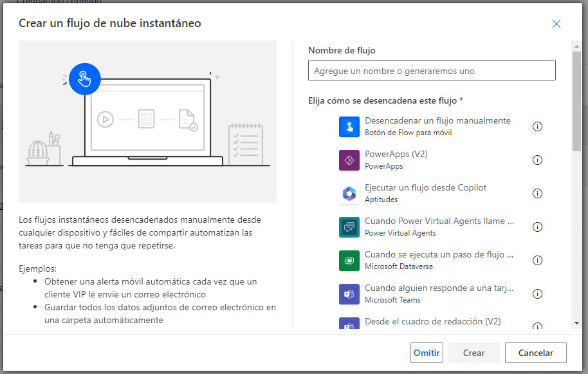Select 'Cuando alguien responde a una tarj...' label
The image size is (588, 374).
[x=439, y=288]
